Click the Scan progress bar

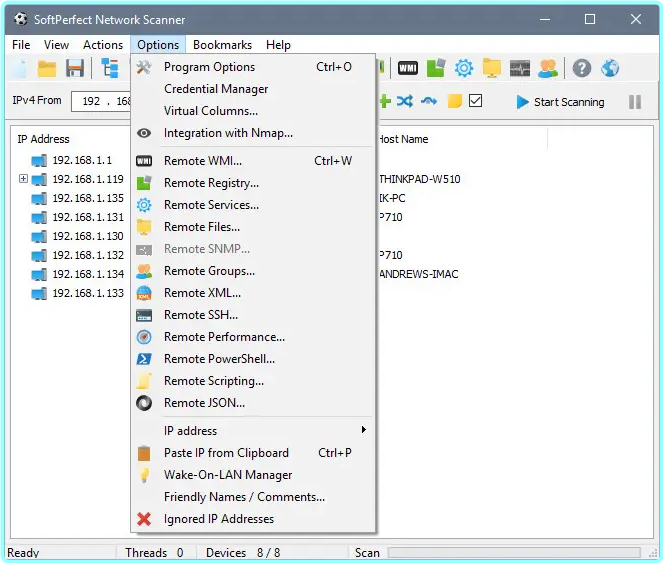pyautogui.click(x=514, y=552)
